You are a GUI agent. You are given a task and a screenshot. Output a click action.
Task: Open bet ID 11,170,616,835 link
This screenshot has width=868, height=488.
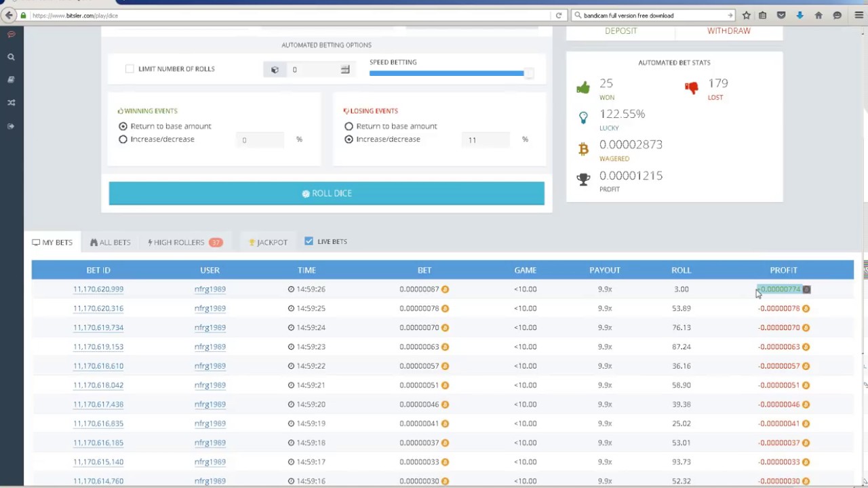[98, 424]
